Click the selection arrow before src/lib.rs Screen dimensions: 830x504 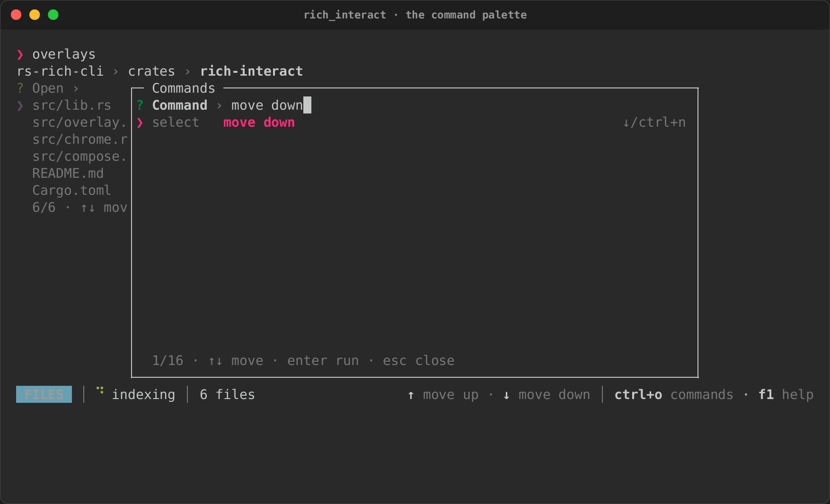point(20,105)
